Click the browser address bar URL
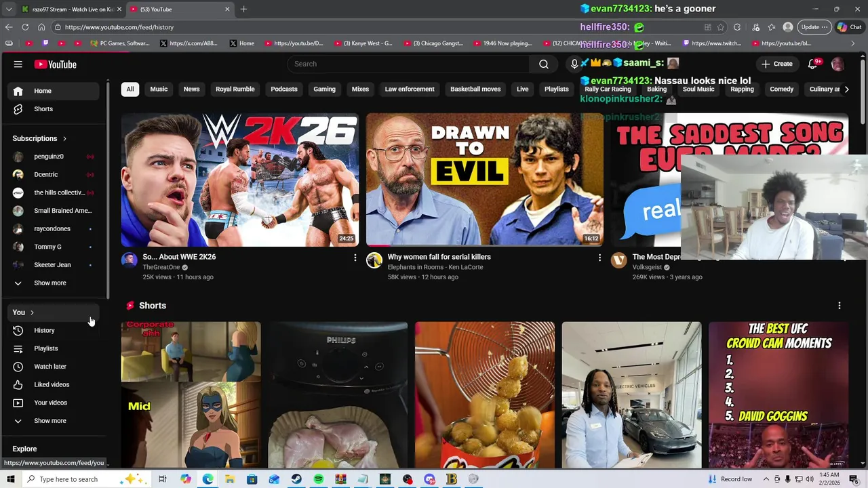The width and height of the screenshot is (868, 488). pos(119,27)
